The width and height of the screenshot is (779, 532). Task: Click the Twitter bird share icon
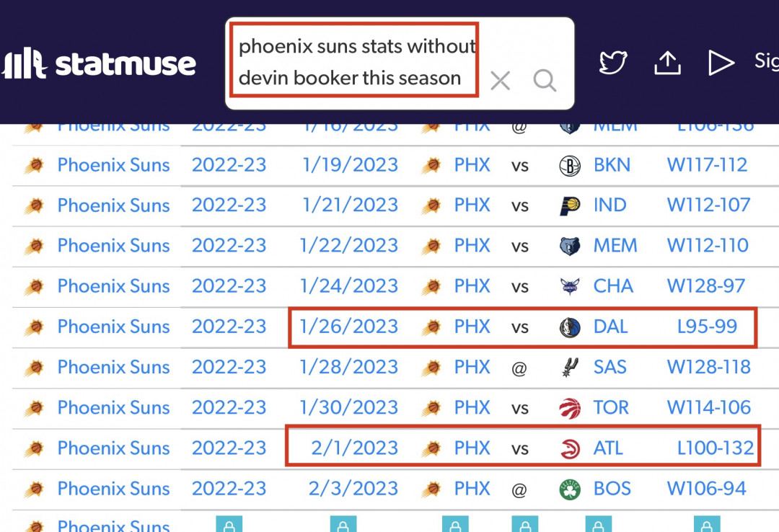pyautogui.click(x=613, y=63)
